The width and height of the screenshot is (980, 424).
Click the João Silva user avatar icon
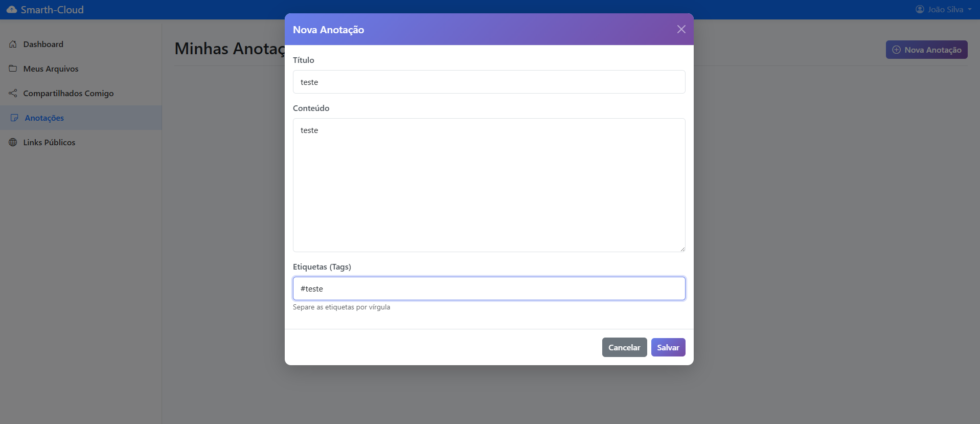(x=920, y=10)
